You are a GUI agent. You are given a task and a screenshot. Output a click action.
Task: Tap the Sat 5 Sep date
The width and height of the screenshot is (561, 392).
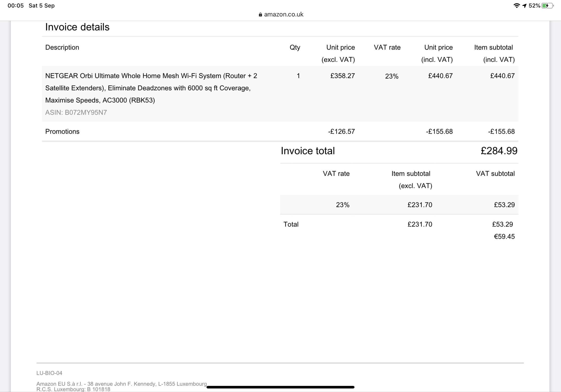click(x=42, y=6)
